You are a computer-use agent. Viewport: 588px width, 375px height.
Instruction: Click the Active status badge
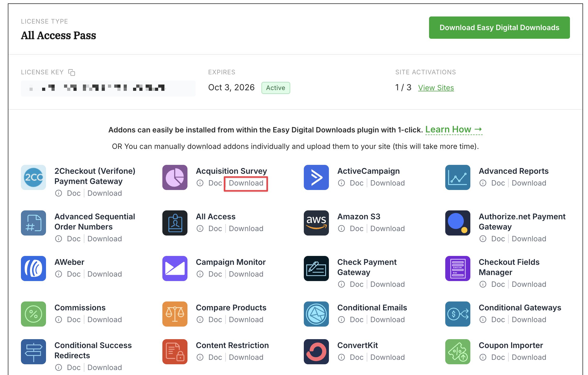coord(276,88)
